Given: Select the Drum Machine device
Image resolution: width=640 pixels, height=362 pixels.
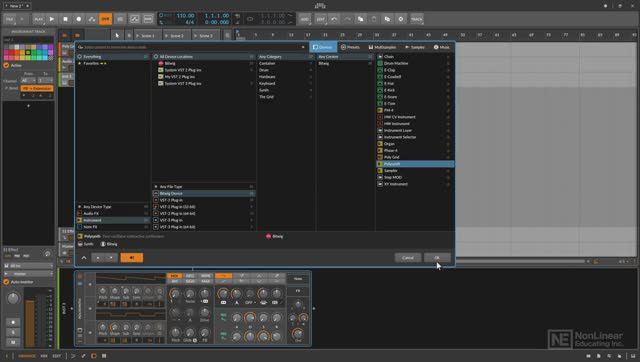Looking at the screenshot, I should [x=415, y=63].
